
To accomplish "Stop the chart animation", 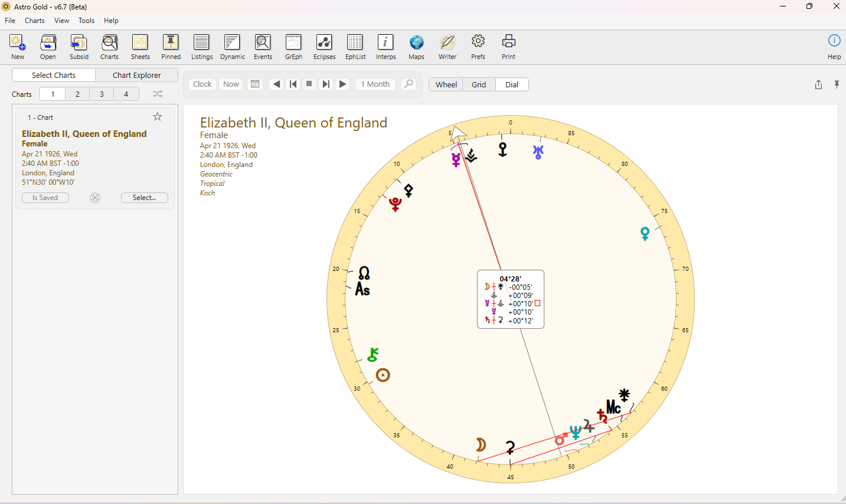I will pos(309,84).
